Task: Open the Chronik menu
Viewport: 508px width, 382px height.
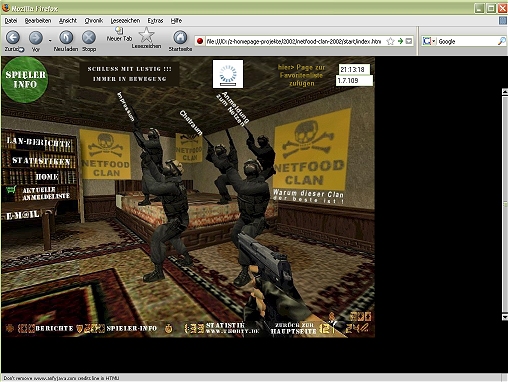Action: pyautogui.click(x=94, y=21)
